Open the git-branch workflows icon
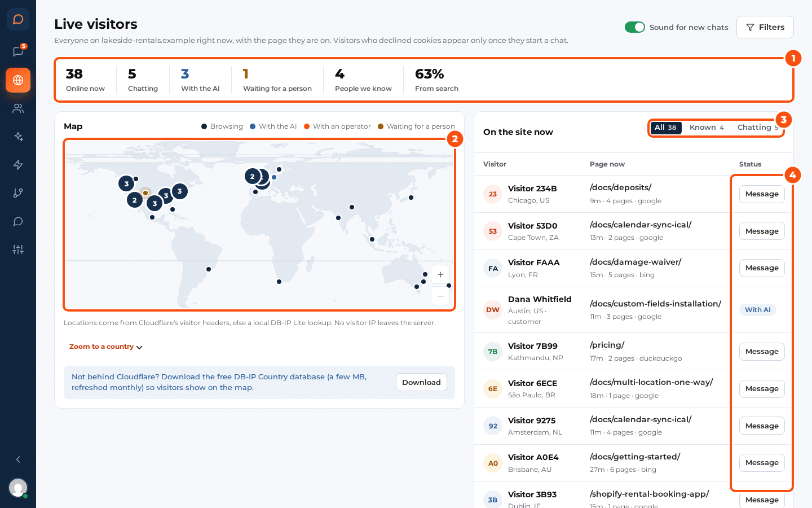812x508 pixels. click(18, 193)
